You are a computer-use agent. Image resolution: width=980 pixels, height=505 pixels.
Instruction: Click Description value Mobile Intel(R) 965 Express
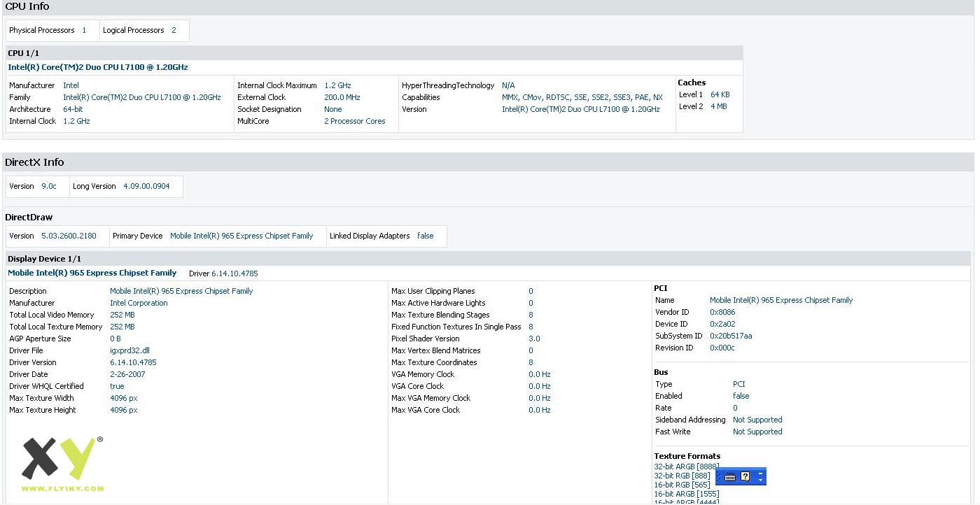point(181,291)
